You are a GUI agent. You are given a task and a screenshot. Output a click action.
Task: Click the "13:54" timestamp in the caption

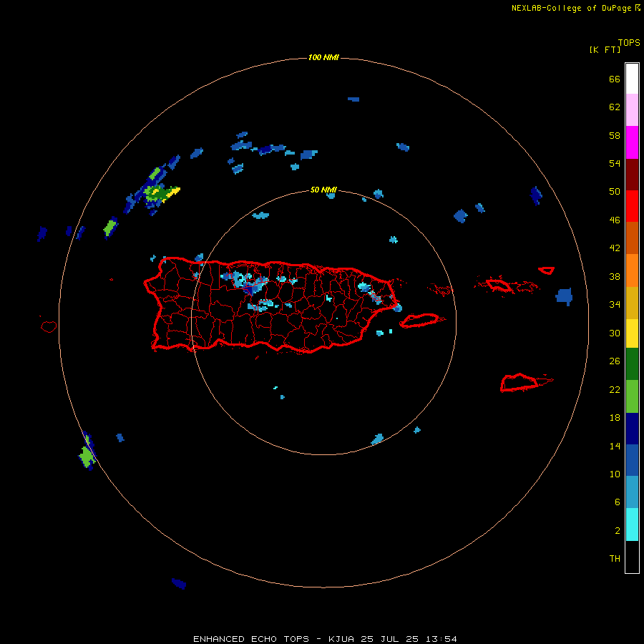point(441,639)
